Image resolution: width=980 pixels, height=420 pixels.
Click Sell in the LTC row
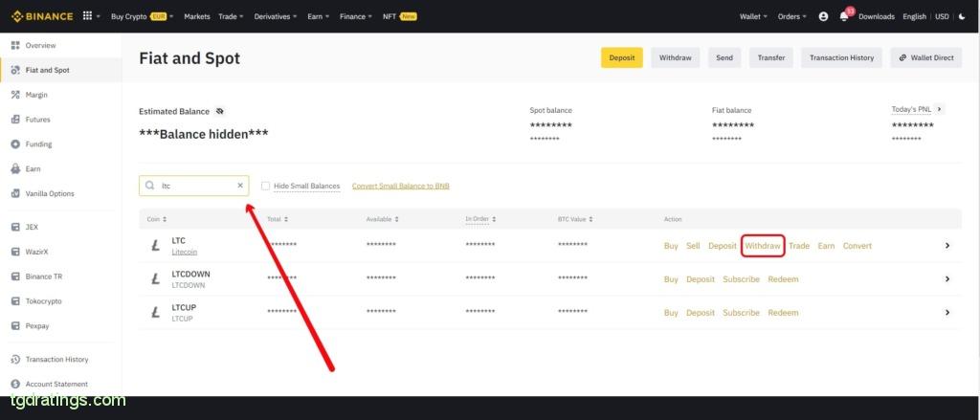(x=693, y=246)
